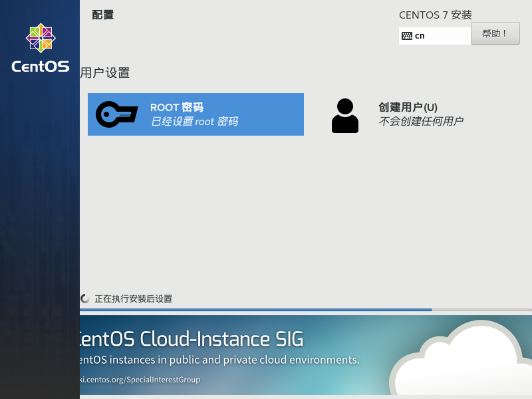This screenshot has width=532, height=399.
Task: Click the keyboard layout icon
Action: coord(406,36)
